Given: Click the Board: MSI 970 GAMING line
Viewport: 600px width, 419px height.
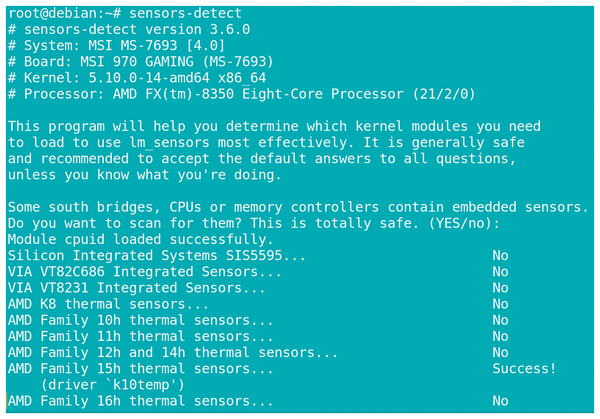Looking at the screenshot, I should click(x=141, y=62).
